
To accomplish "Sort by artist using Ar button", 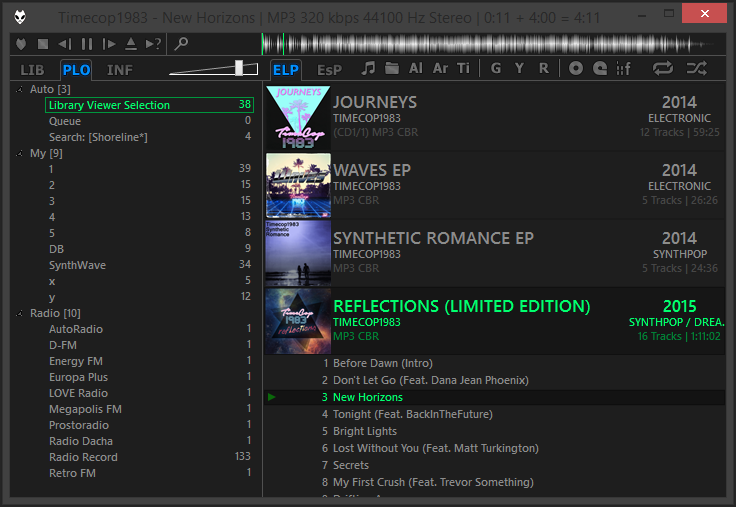I will pyautogui.click(x=440, y=69).
